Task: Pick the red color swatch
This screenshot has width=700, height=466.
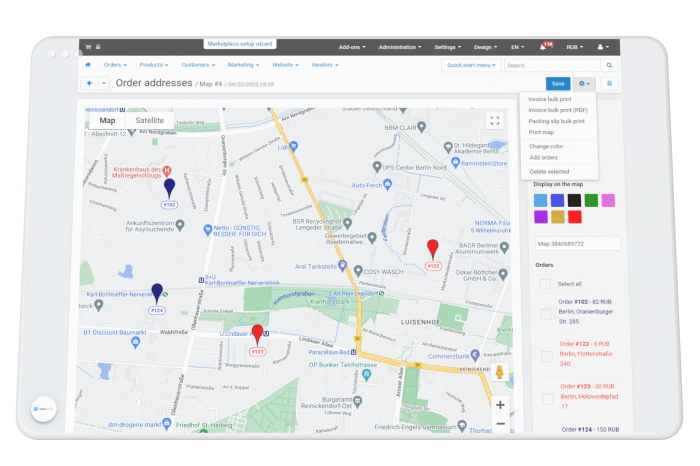Action: [x=575, y=217]
